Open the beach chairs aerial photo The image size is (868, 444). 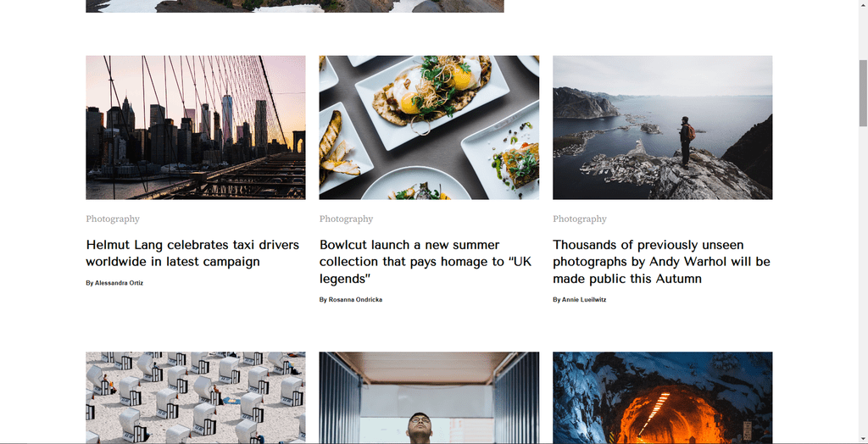click(196, 397)
